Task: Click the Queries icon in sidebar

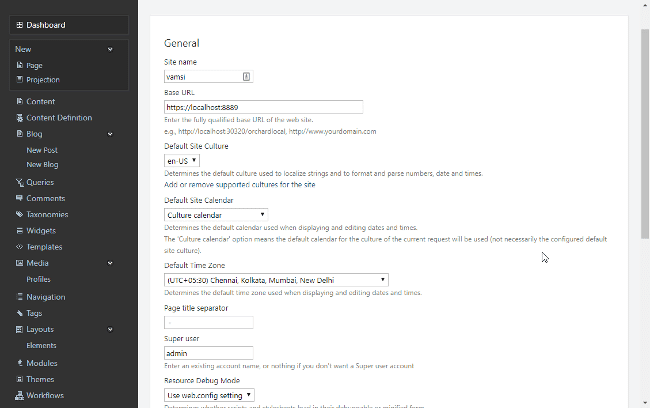Action: pyautogui.click(x=20, y=182)
